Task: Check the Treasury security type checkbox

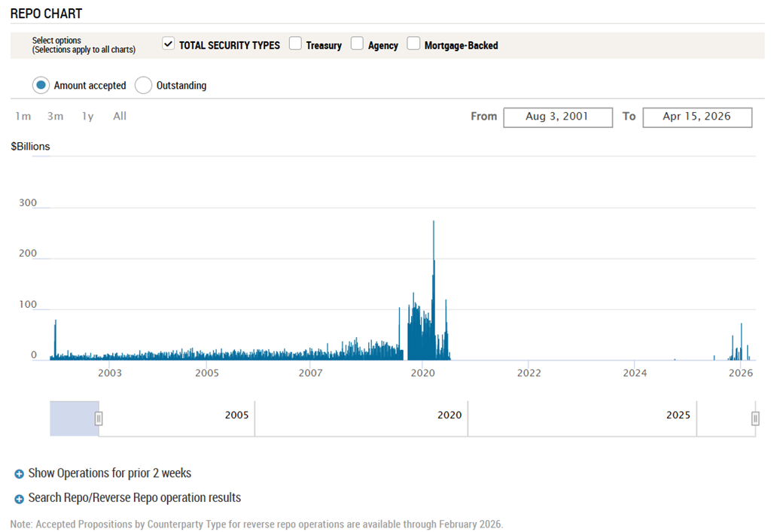Action: (x=296, y=44)
